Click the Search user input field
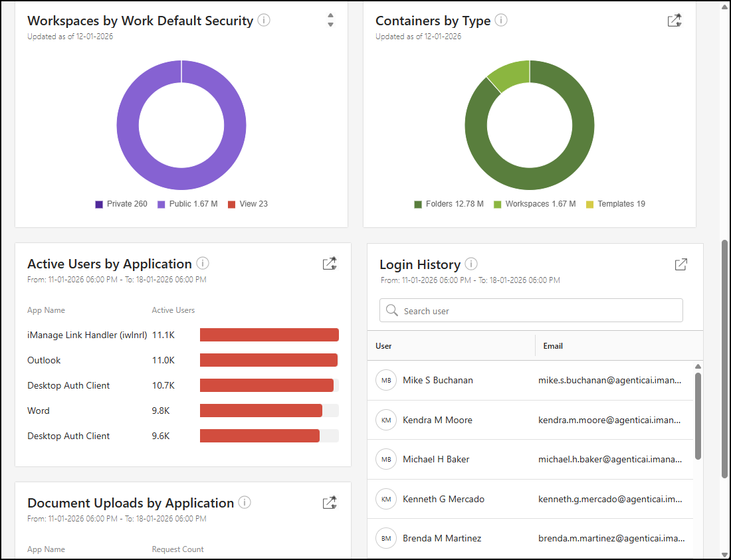731x560 pixels. tap(538, 311)
